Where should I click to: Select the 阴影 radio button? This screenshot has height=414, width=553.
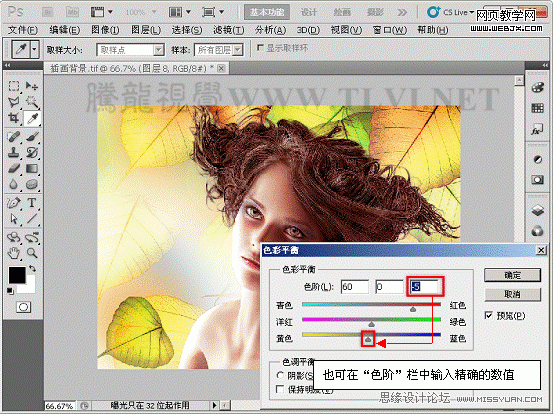(x=280, y=376)
